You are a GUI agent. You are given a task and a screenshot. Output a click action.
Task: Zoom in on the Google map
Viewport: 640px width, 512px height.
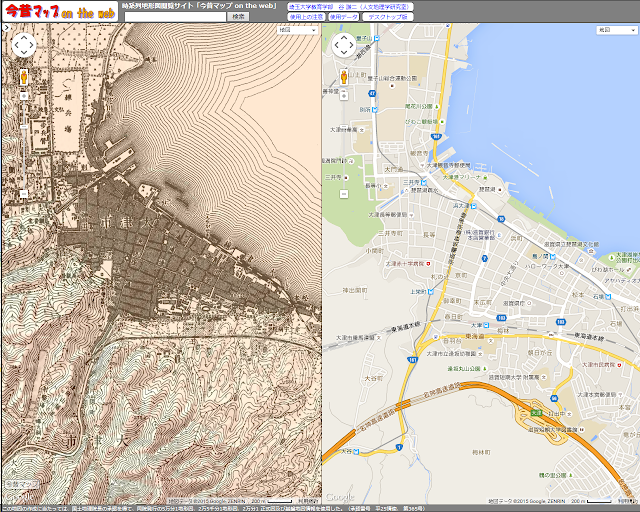coord(344,96)
